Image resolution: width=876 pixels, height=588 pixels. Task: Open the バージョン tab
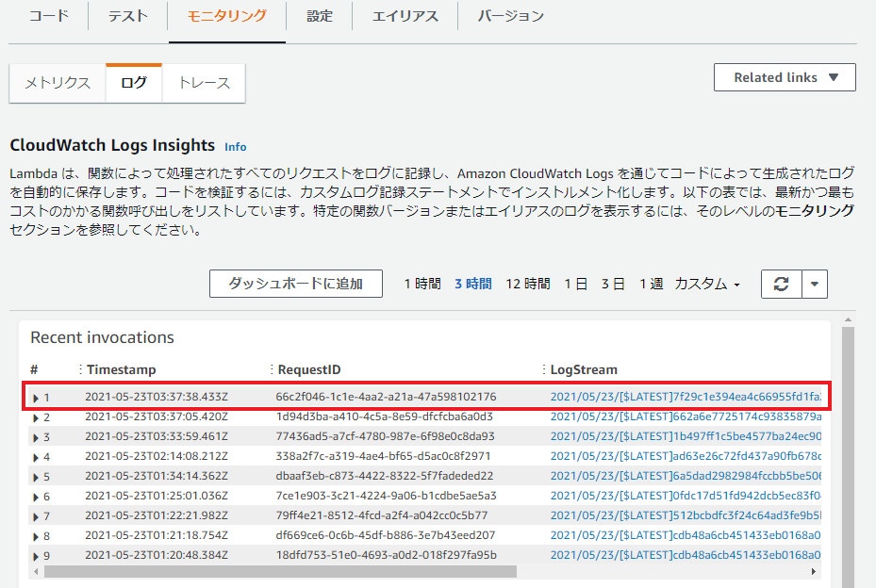(x=511, y=16)
